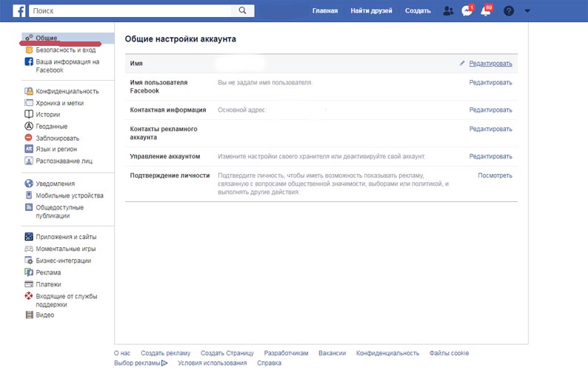Screen dimensions: 588x376
Task: Open Заблокировать settings section
Action: click(x=57, y=138)
